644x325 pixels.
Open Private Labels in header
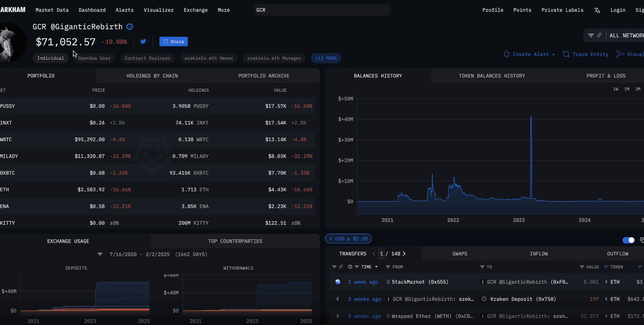coord(562,10)
